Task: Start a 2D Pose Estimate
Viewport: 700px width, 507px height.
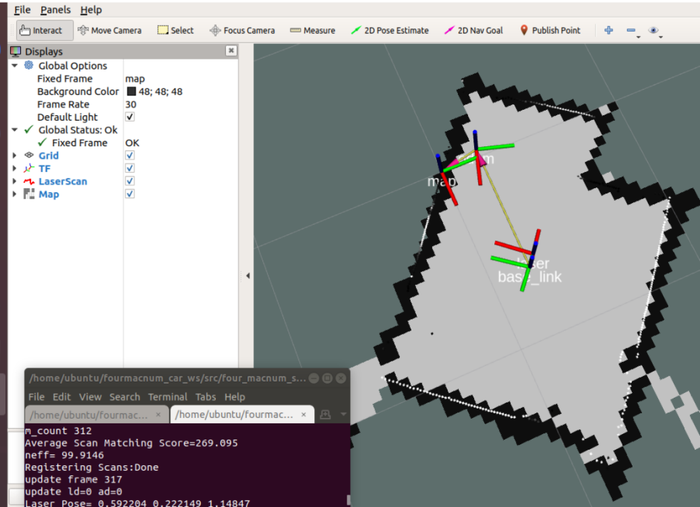Action: 389,30
